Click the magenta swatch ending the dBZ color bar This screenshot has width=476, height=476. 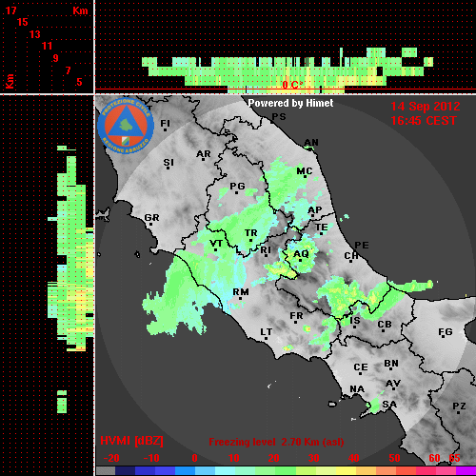pyautogui.click(x=466, y=471)
